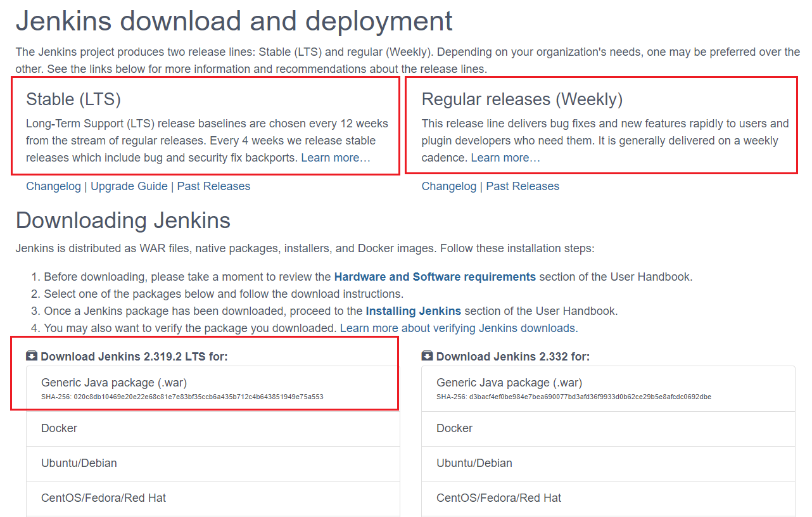Open the Changelog link under Stable LTS
Viewport: 812px width, 517px height.
53,186
